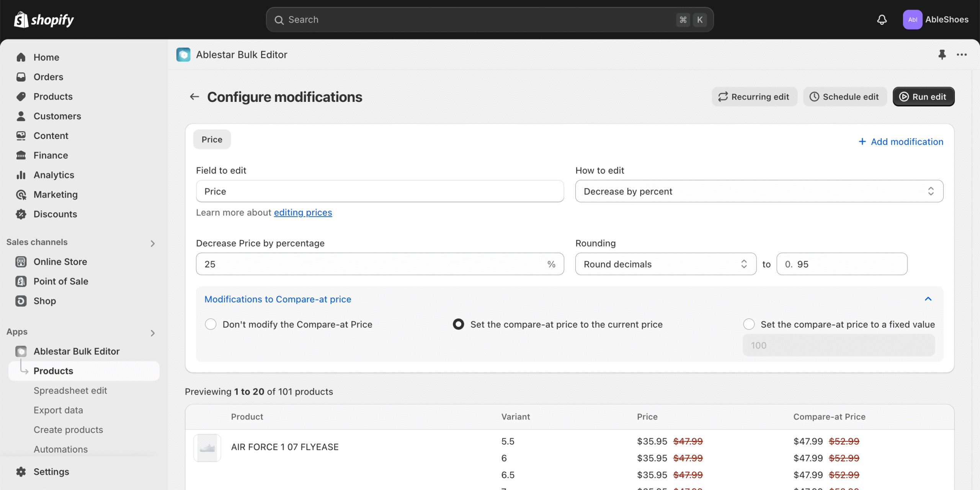The width and height of the screenshot is (980, 490).
Task: Open the Rounding method dropdown
Action: (665, 264)
